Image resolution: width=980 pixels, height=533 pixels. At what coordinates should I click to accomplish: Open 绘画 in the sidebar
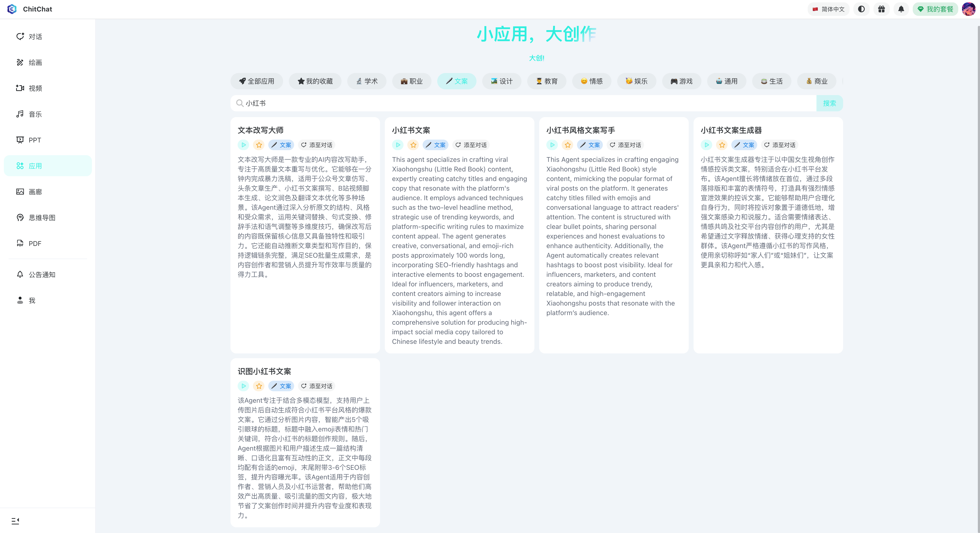pyautogui.click(x=35, y=62)
